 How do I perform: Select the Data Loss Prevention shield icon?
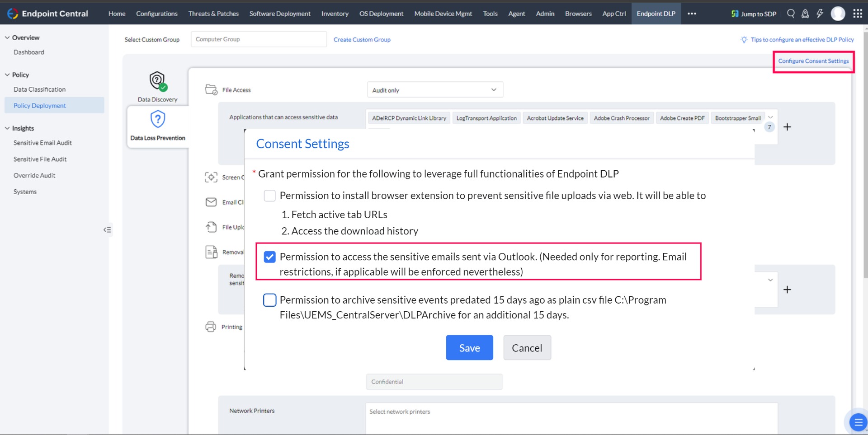click(x=158, y=119)
